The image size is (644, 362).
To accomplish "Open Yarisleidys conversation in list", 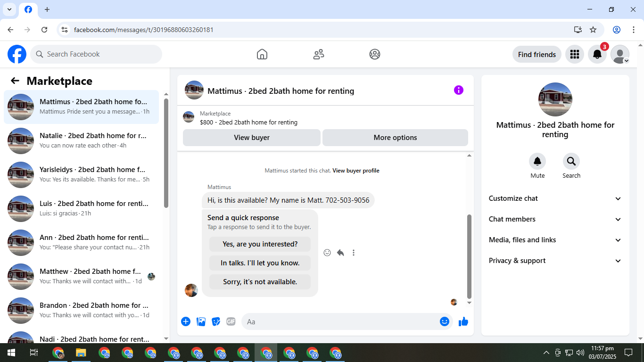I will coord(81,175).
